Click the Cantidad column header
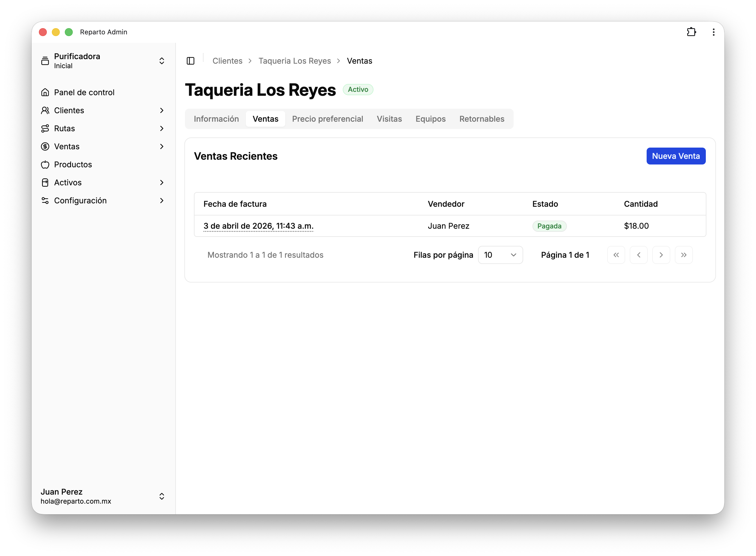This screenshot has width=756, height=556. (640, 204)
